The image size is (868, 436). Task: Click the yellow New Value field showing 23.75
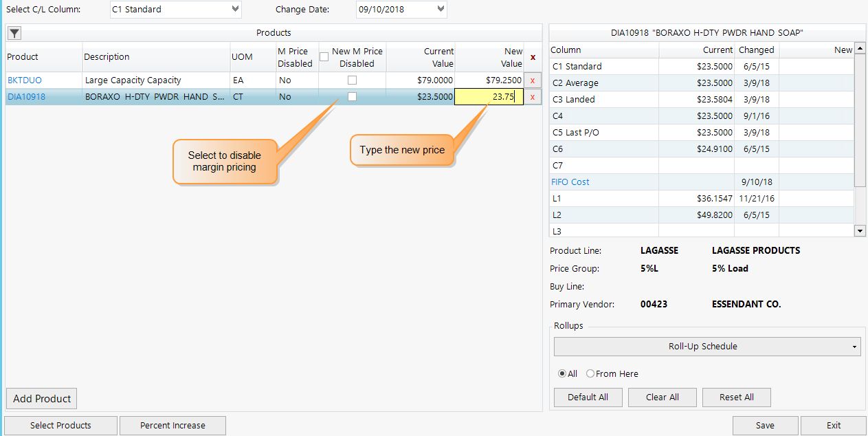pos(489,96)
